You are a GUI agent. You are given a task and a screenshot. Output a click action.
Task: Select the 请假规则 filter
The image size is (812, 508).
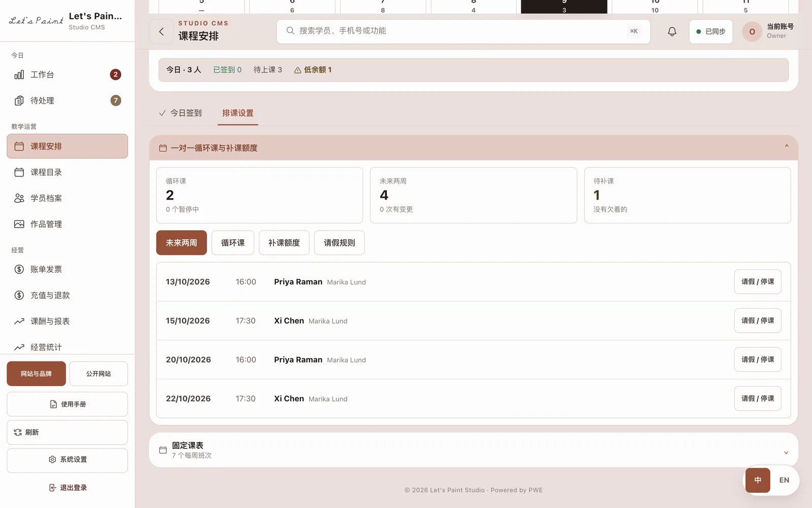click(340, 243)
